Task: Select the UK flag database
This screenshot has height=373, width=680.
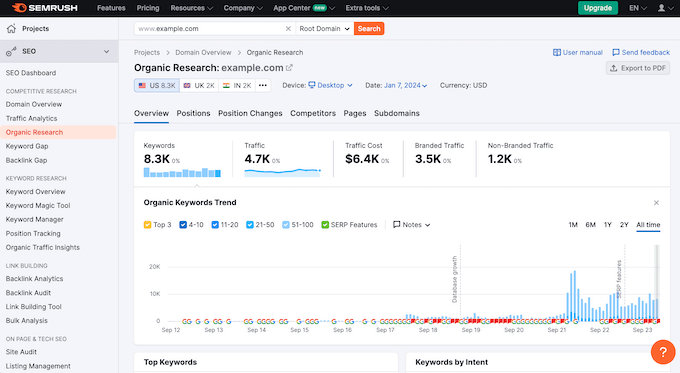Action: coord(199,85)
